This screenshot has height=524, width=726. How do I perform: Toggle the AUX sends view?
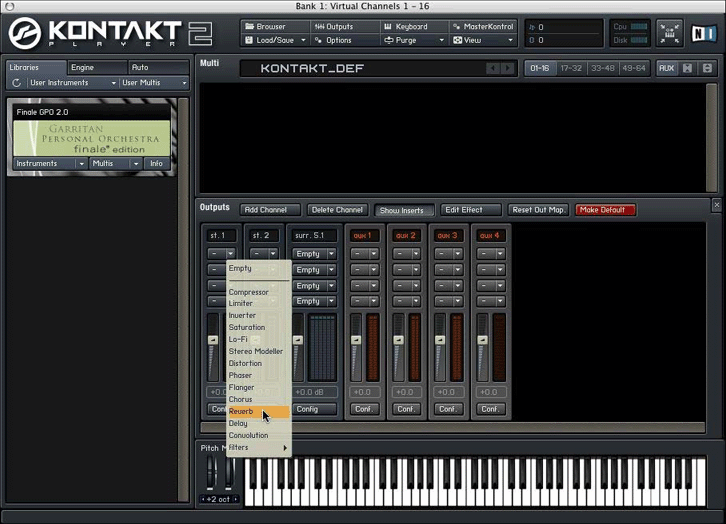667,68
